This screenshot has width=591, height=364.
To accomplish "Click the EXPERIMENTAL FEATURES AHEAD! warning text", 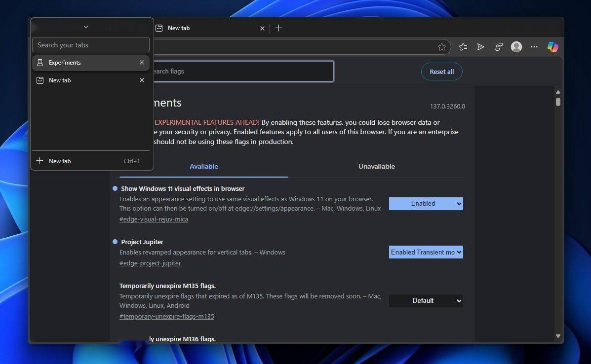I will point(207,122).
